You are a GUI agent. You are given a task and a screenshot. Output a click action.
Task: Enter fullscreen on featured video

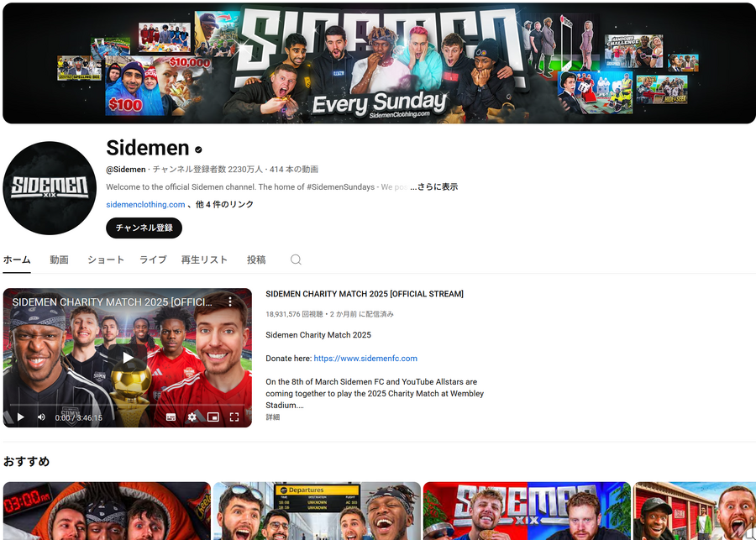[x=234, y=417]
